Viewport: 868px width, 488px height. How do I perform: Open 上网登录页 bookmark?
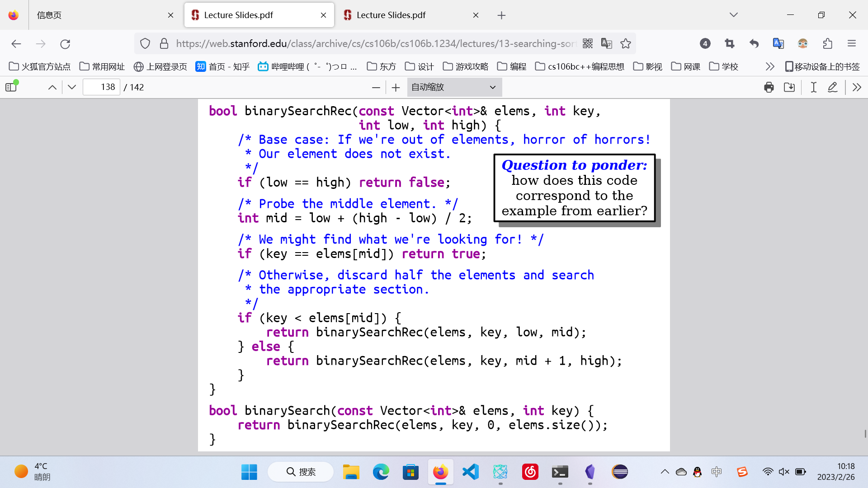(160, 66)
